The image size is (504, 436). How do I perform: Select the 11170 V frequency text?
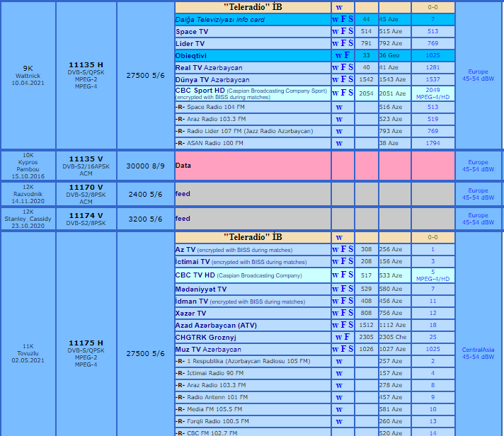86,188
